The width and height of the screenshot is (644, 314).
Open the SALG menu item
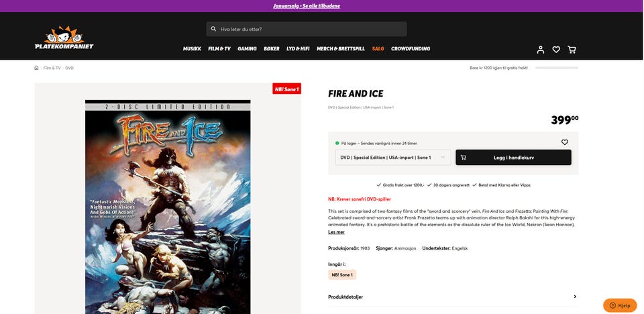coord(378,48)
